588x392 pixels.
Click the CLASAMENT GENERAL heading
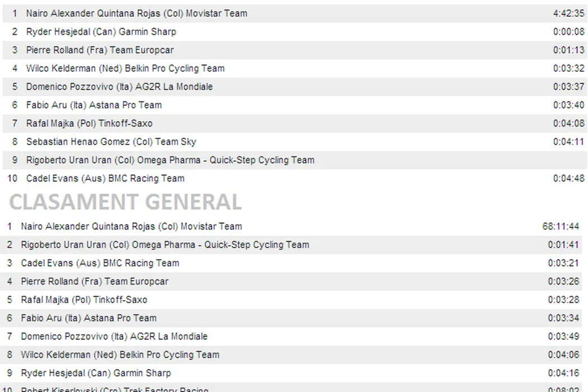point(125,202)
